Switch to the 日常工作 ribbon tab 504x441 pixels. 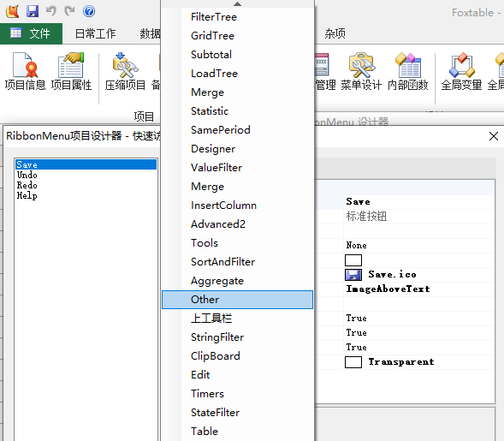coord(95,33)
